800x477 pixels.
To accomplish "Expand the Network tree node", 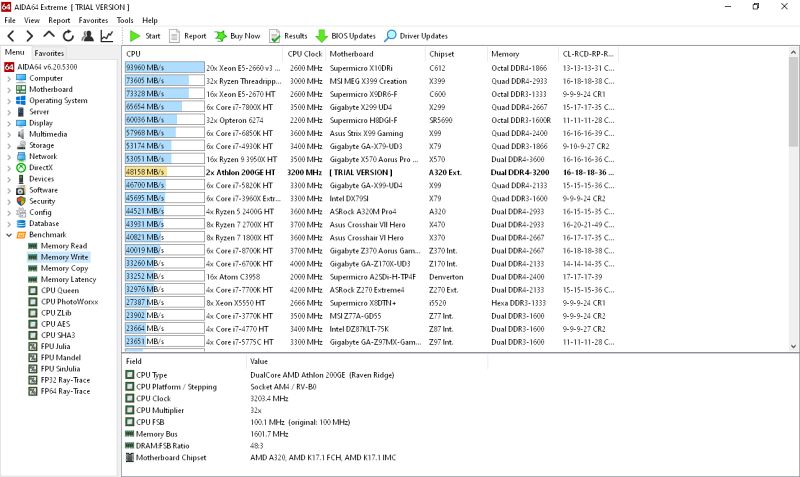I will pos(9,157).
